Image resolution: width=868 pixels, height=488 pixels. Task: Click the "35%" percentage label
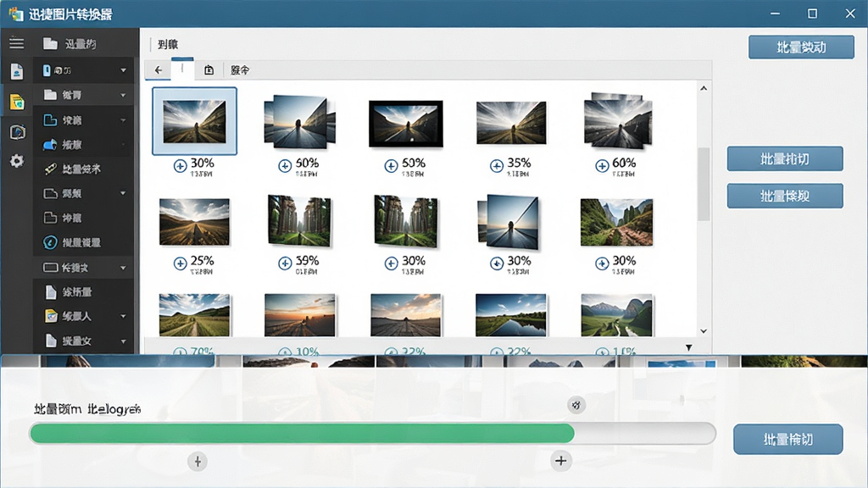coord(520,164)
